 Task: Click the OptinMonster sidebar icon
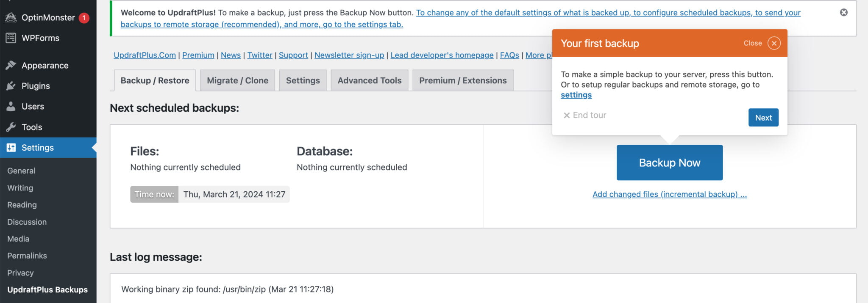[x=11, y=17]
